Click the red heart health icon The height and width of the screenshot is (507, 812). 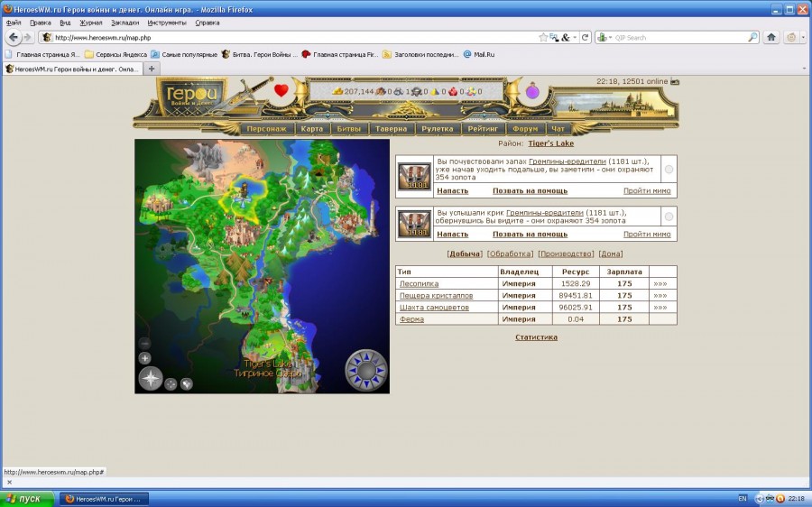pos(281,90)
